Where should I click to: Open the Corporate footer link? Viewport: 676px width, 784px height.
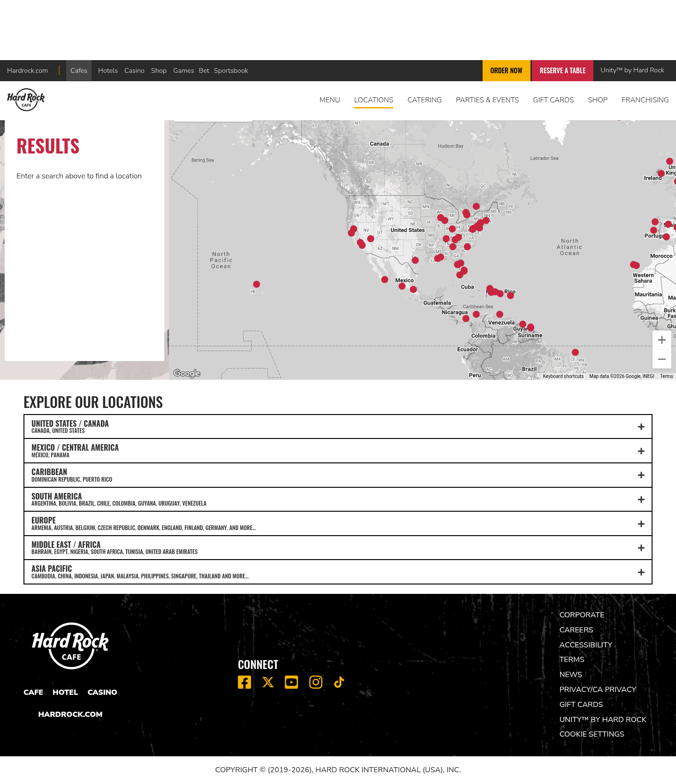pyautogui.click(x=582, y=615)
